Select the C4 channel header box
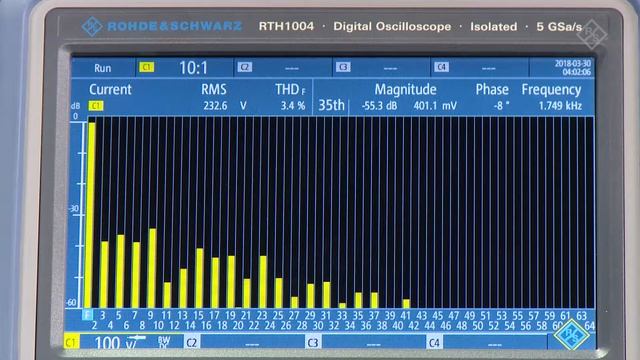The height and width of the screenshot is (360, 640). (480, 68)
